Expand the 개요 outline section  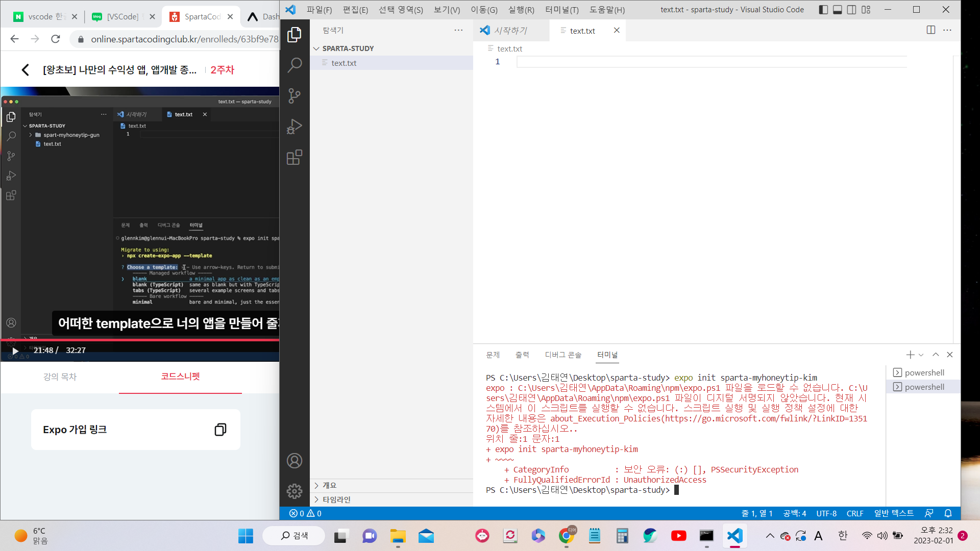coord(391,485)
